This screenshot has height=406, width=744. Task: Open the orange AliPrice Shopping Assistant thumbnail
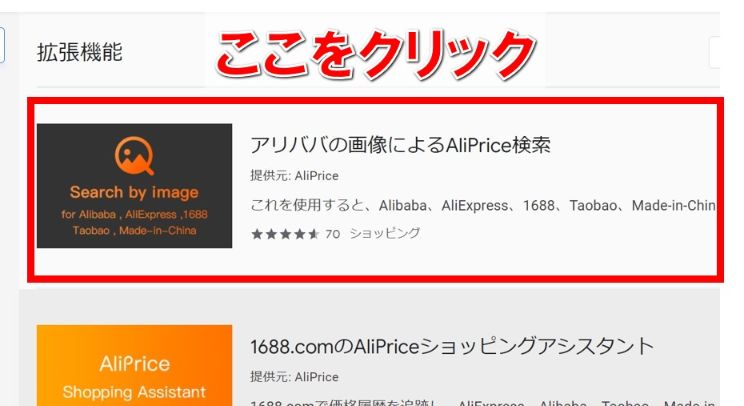tap(134, 365)
